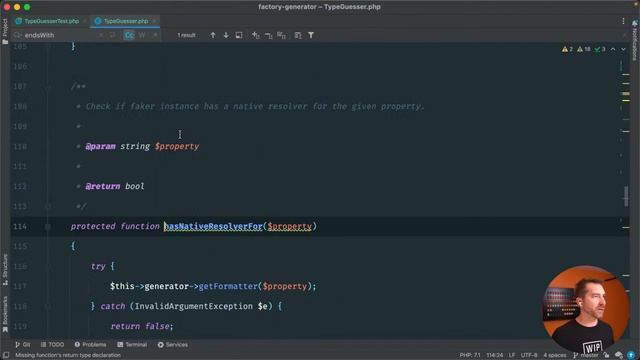Close the TypeGuesser.php tab
This screenshot has width=640, height=360.
tap(154, 21)
